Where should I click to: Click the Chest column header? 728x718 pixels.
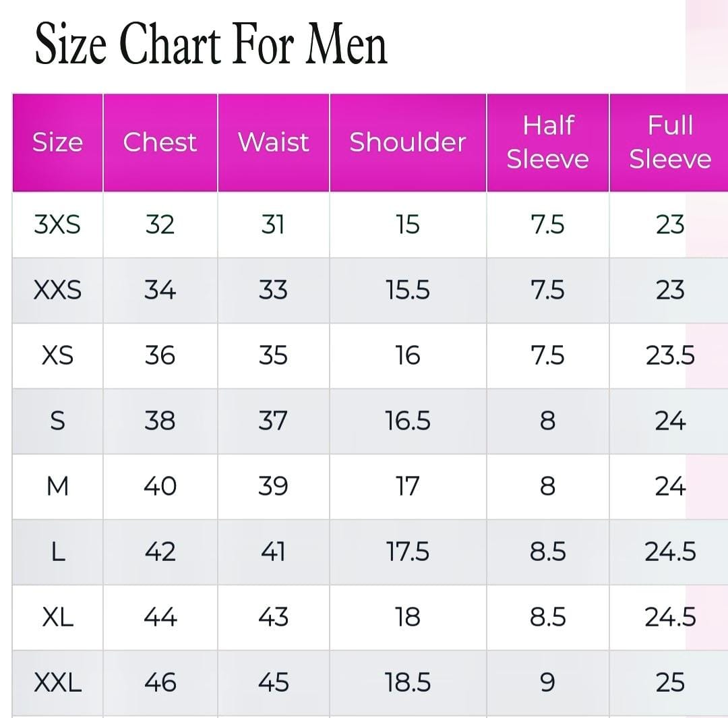(160, 142)
